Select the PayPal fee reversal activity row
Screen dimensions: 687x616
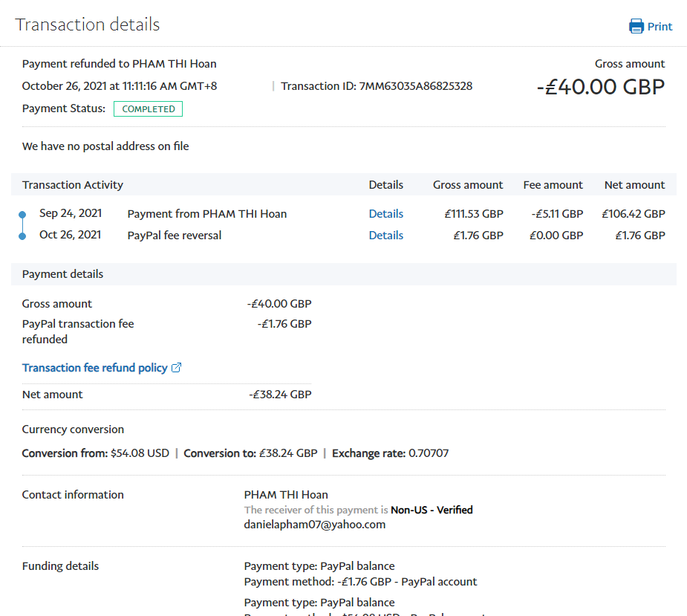click(x=175, y=236)
